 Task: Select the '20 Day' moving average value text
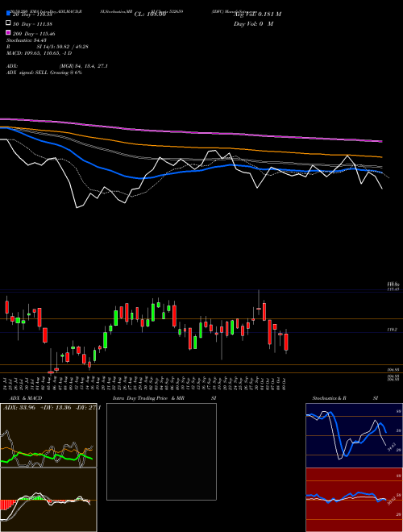point(32,15)
